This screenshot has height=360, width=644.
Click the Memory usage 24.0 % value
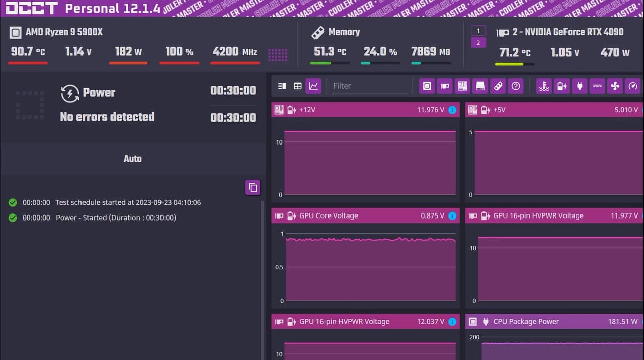380,52
